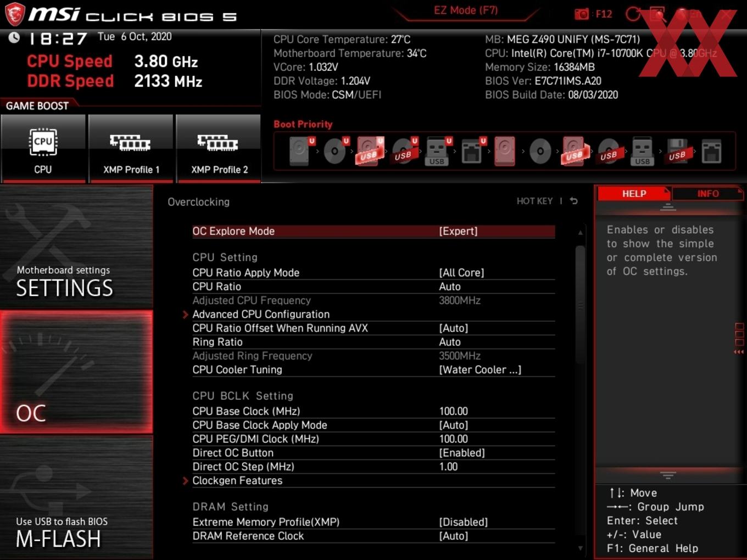Click the Adjusted Ring Frequency 3500MHz row

[374, 356]
